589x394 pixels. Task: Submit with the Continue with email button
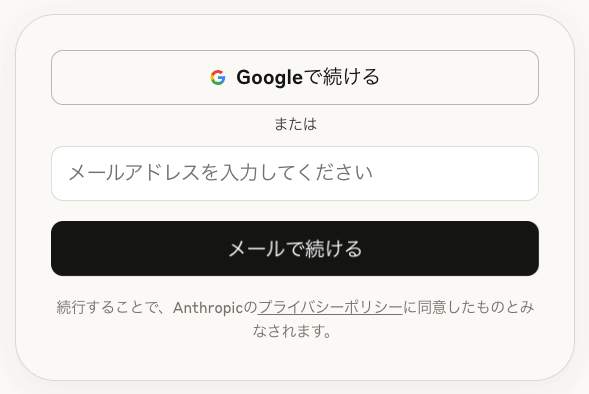[x=295, y=249]
